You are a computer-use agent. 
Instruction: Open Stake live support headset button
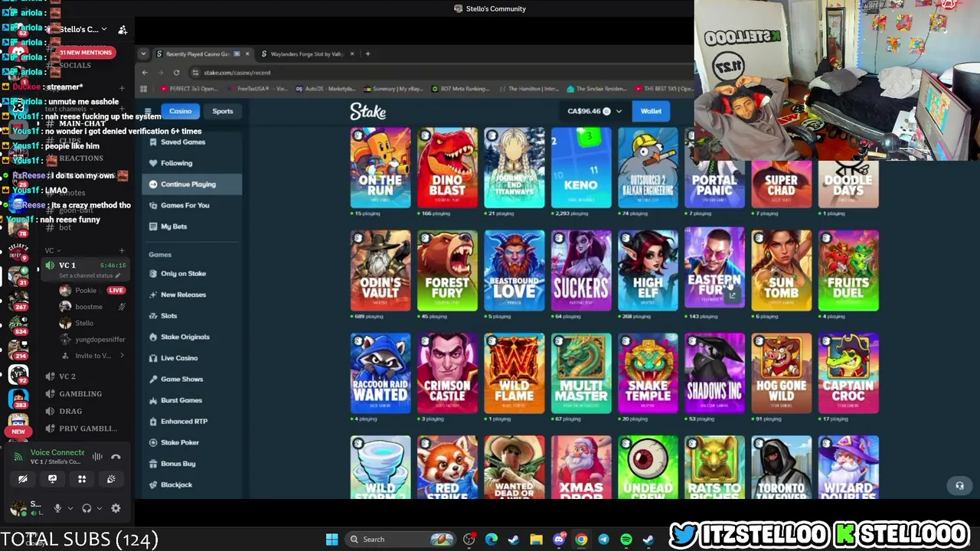[x=959, y=485]
